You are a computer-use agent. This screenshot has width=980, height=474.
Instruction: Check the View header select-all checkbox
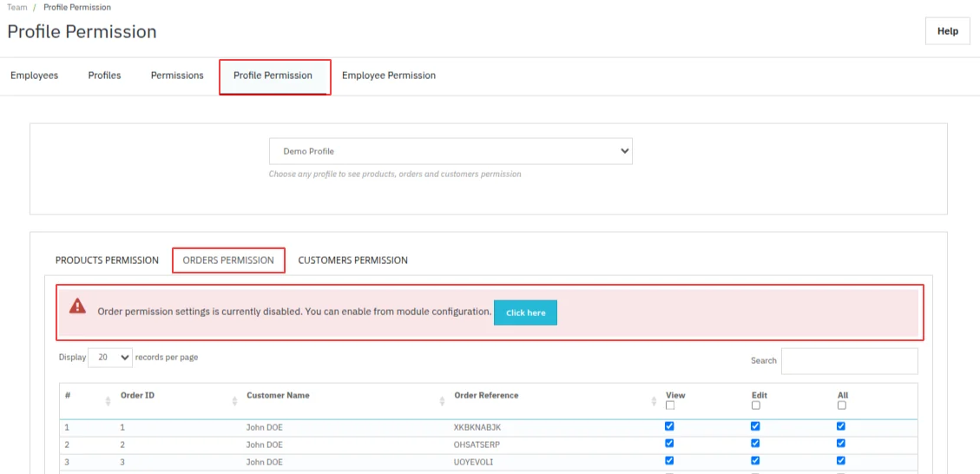[670, 405]
